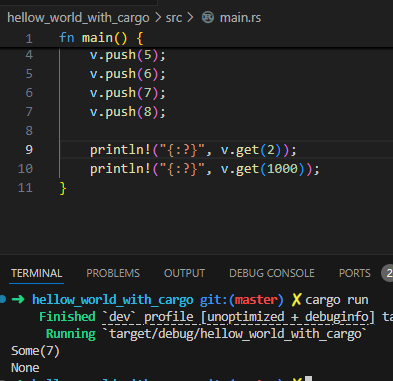Click the target/debug/hellow_world_with_cargo path
393x381 pixels.
click(x=236, y=334)
